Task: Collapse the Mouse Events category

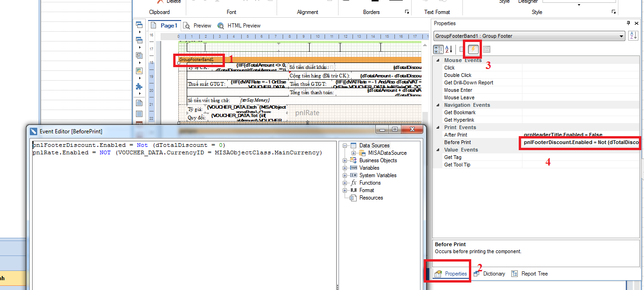Action: tap(438, 60)
